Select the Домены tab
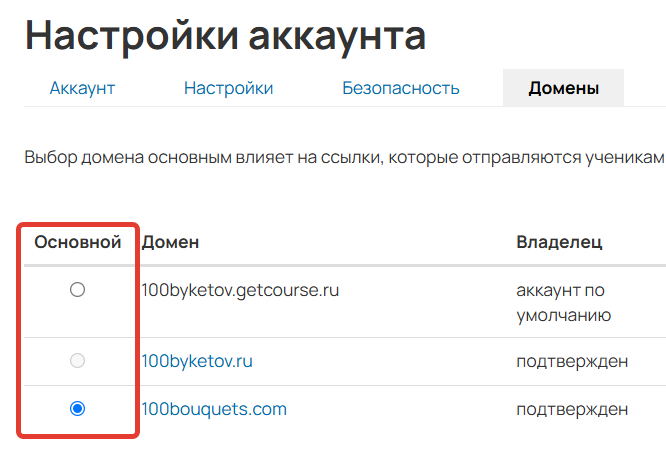The width and height of the screenshot is (666, 473). click(x=564, y=88)
